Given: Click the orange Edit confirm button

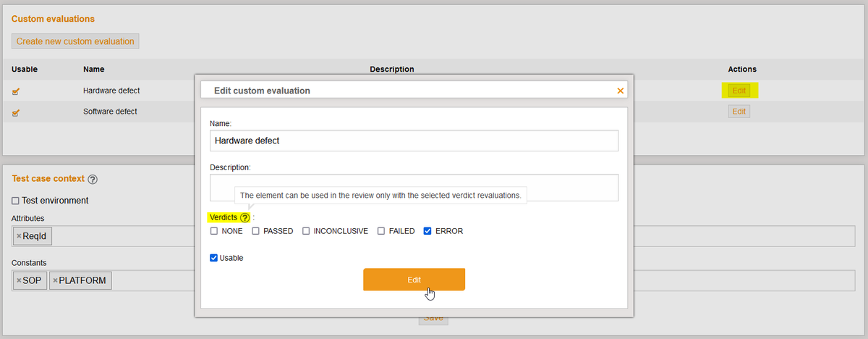Looking at the screenshot, I should pos(414,280).
